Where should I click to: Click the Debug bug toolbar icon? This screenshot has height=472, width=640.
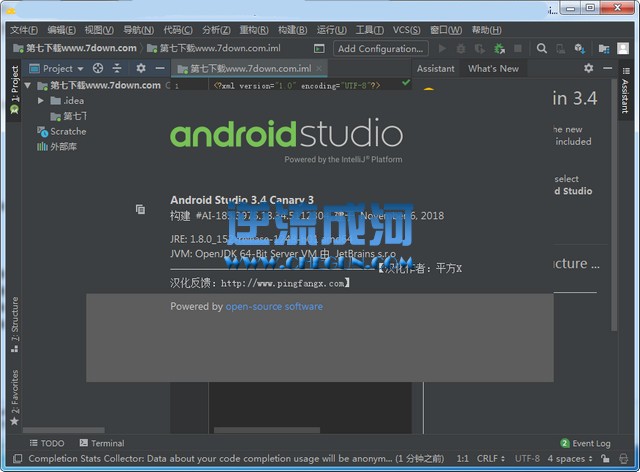[461, 49]
